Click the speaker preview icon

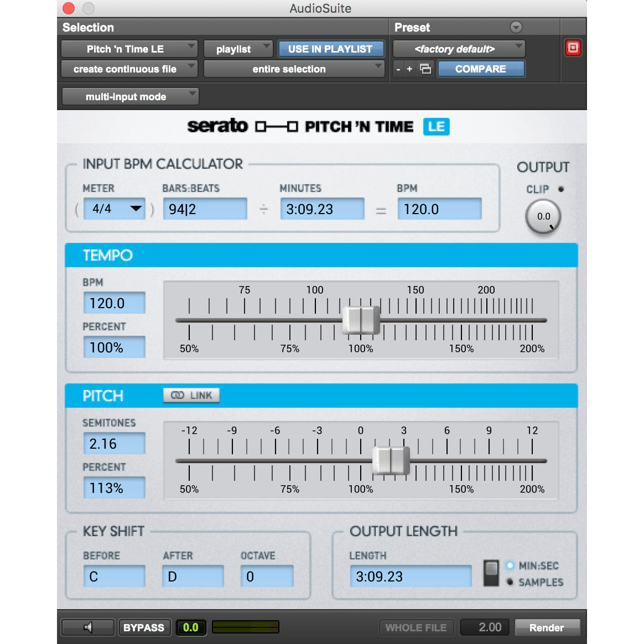88,627
